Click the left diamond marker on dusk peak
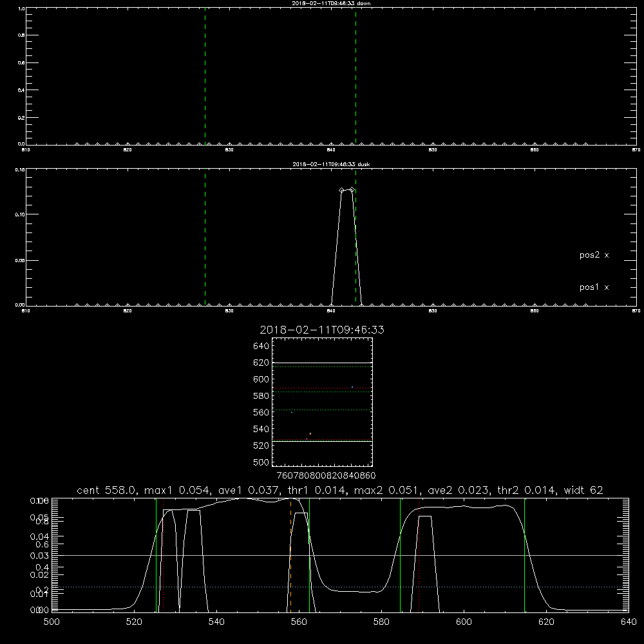The height and width of the screenshot is (644, 644). click(341, 190)
